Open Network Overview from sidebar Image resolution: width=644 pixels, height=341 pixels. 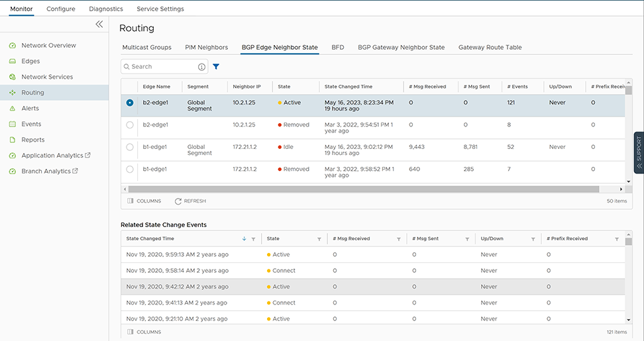[48, 46]
